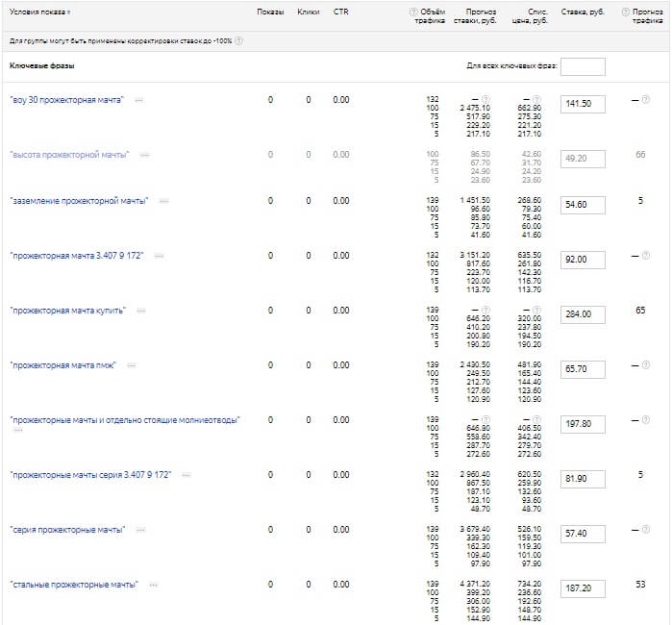
Task: Click traffic forecast help icon in "молниеотводы" row
Action: [646, 419]
